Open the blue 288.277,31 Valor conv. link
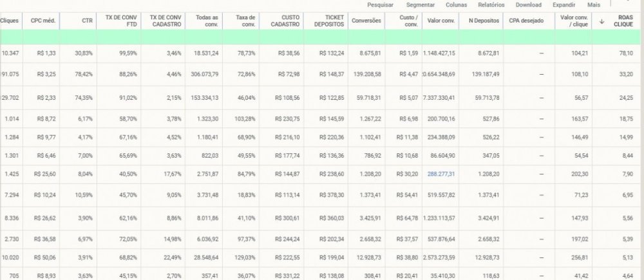Screen dimensions: 644x280 click(x=441, y=174)
